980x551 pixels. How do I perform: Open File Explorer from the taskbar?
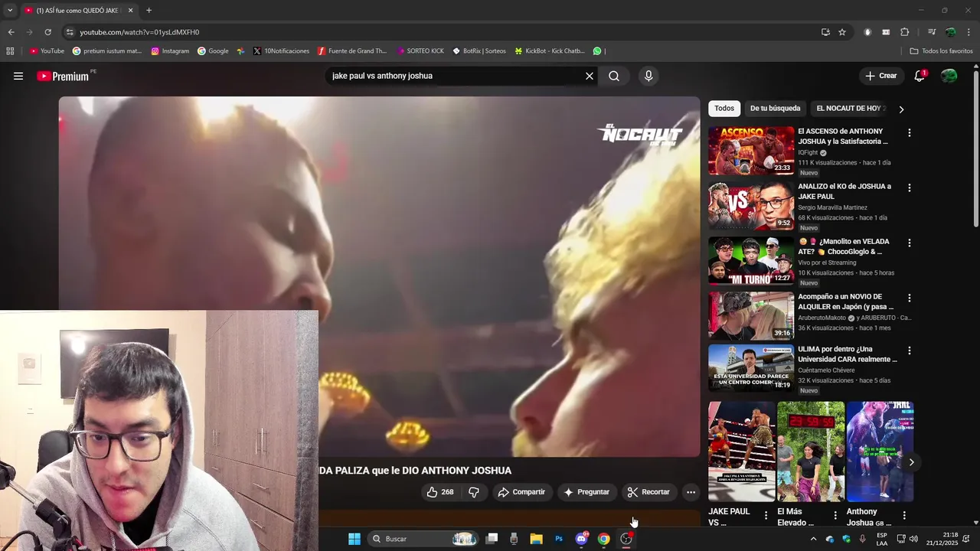[x=537, y=539]
